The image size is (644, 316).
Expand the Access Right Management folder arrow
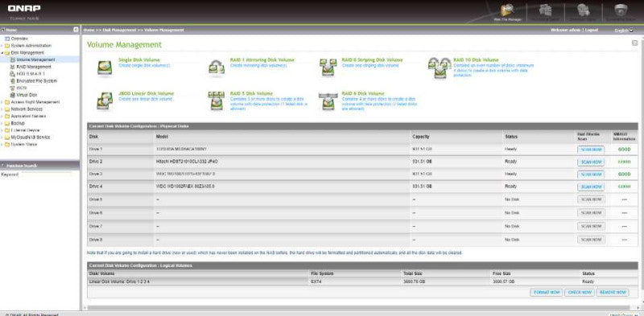pyautogui.click(x=2, y=102)
